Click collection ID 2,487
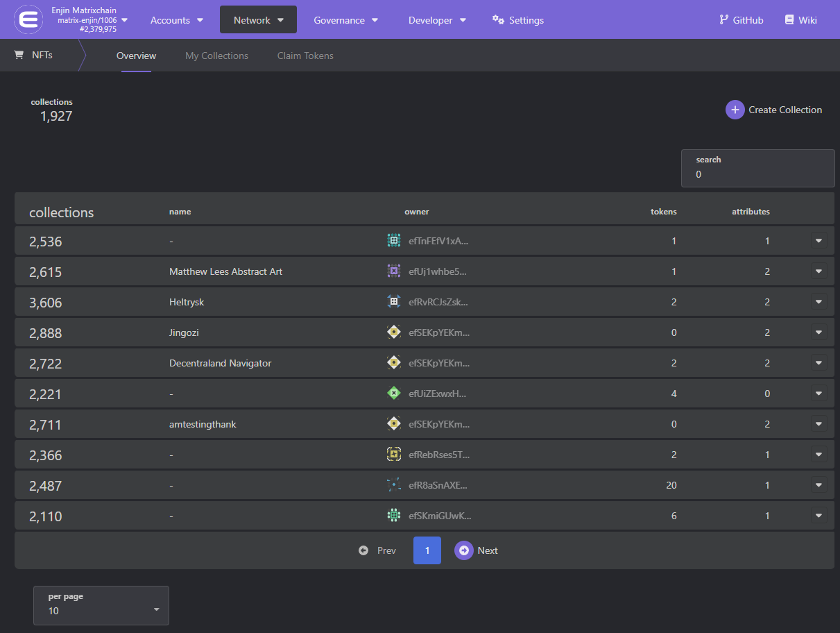This screenshot has height=633, width=840. click(45, 486)
